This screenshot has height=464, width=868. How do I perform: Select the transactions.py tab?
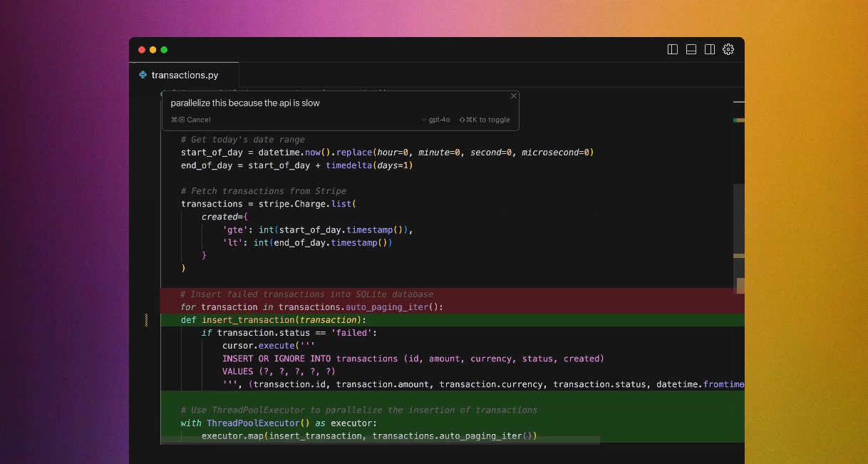[184, 75]
